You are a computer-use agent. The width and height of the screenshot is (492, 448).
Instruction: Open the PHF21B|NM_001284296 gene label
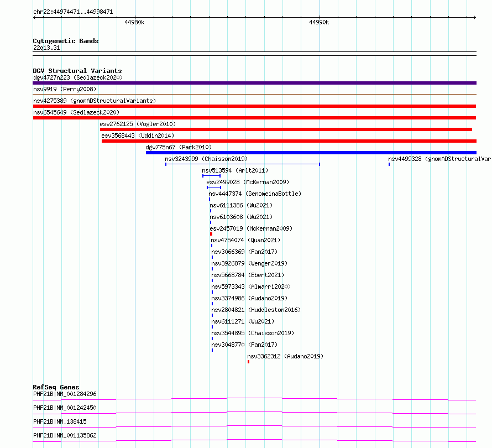(65, 394)
